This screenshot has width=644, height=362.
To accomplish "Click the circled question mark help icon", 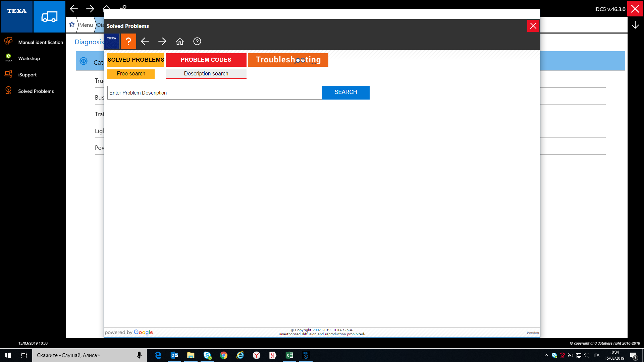I will click(x=197, y=41).
